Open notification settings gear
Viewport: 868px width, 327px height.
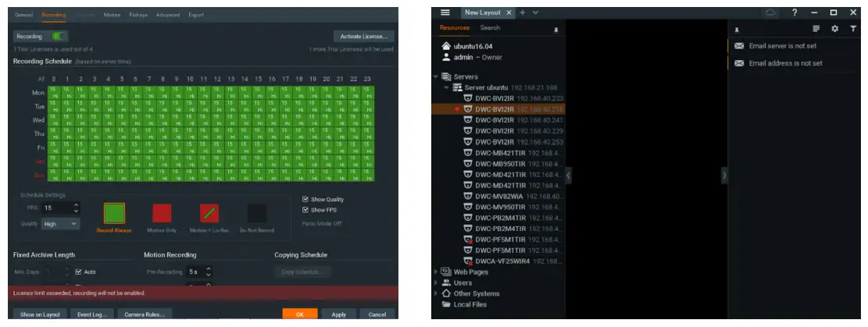click(834, 29)
